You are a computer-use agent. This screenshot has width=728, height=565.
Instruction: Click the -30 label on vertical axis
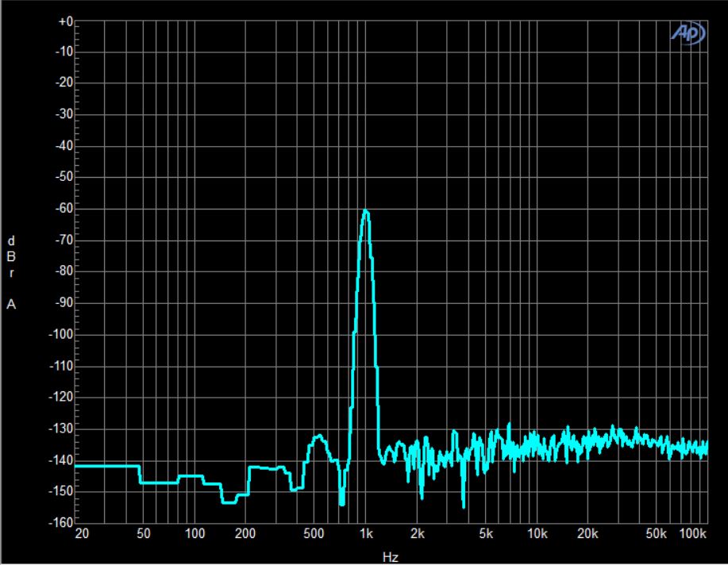coord(64,113)
